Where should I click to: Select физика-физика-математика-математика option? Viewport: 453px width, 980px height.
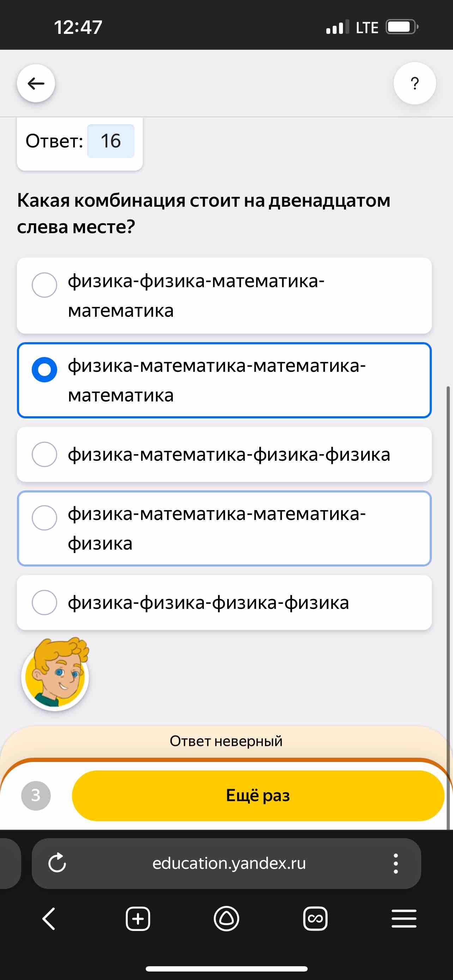coord(224,296)
